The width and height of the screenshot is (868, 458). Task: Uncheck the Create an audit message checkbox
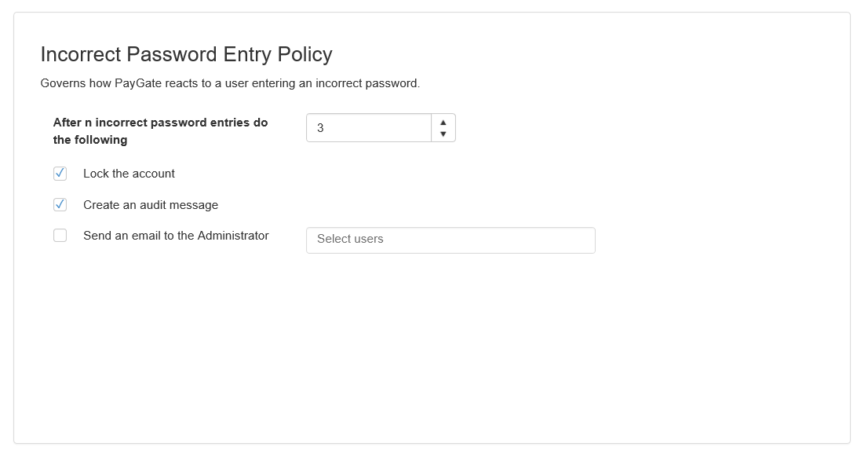[60, 204]
